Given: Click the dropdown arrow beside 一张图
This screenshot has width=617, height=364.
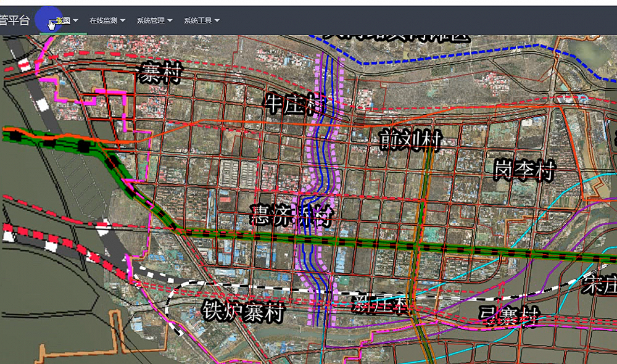Looking at the screenshot, I should [75, 20].
